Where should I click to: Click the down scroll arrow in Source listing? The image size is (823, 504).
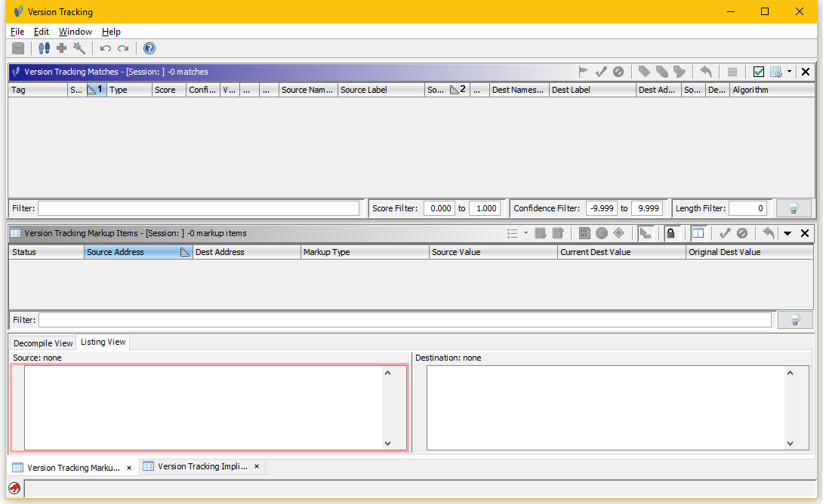(x=387, y=444)
